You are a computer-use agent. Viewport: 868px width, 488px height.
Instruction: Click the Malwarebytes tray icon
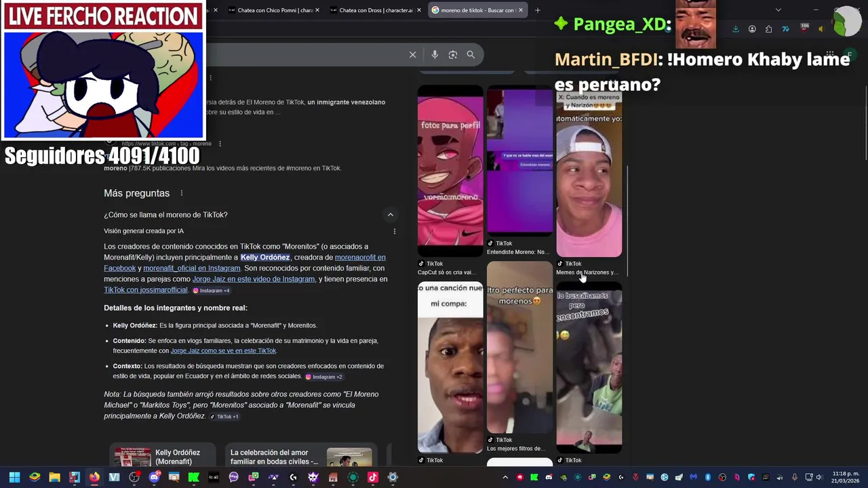pos(693,477)
